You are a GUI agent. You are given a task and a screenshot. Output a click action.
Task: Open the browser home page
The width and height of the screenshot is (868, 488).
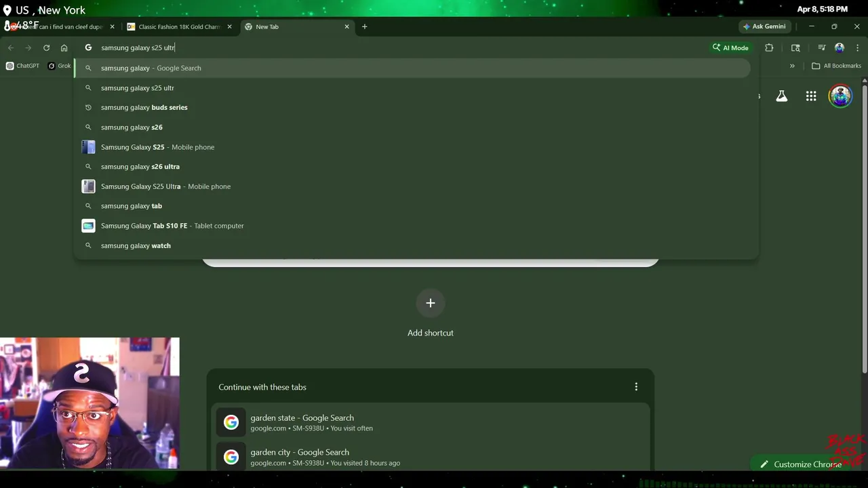point(64,47)
